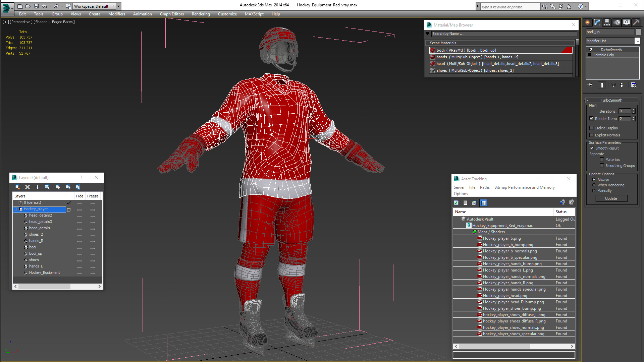
Task: Open Bitmap Performance and Memory menu
Action: 524,187
